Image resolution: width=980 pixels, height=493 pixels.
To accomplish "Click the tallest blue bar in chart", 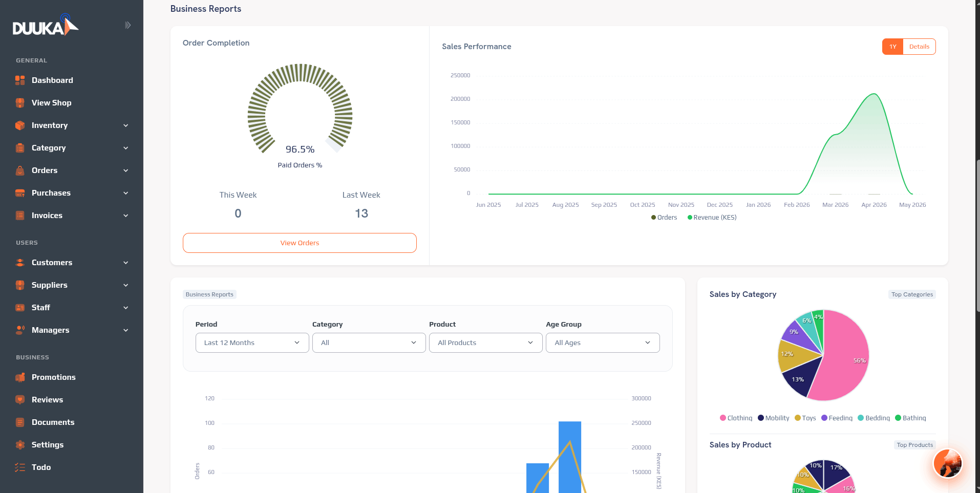I will (569, 457).
